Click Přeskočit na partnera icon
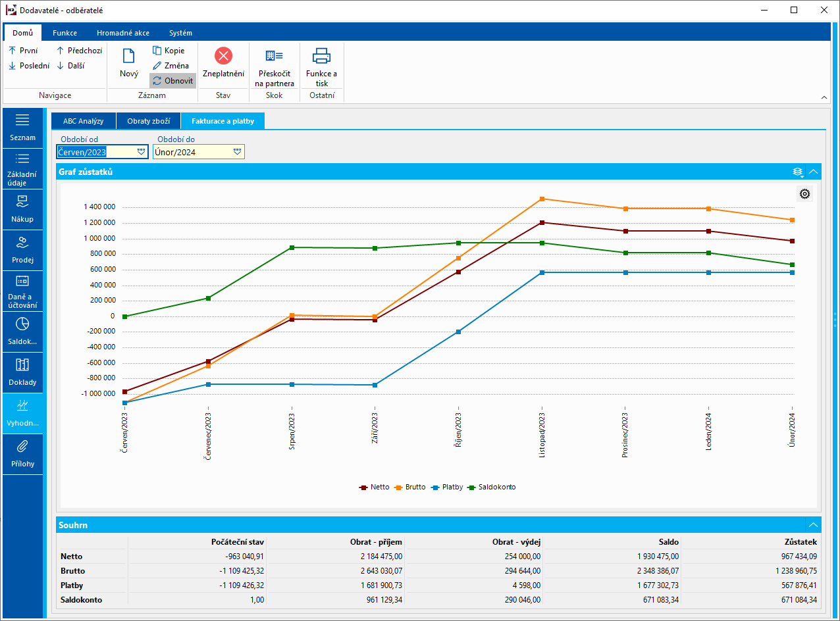 click(274, 57)
